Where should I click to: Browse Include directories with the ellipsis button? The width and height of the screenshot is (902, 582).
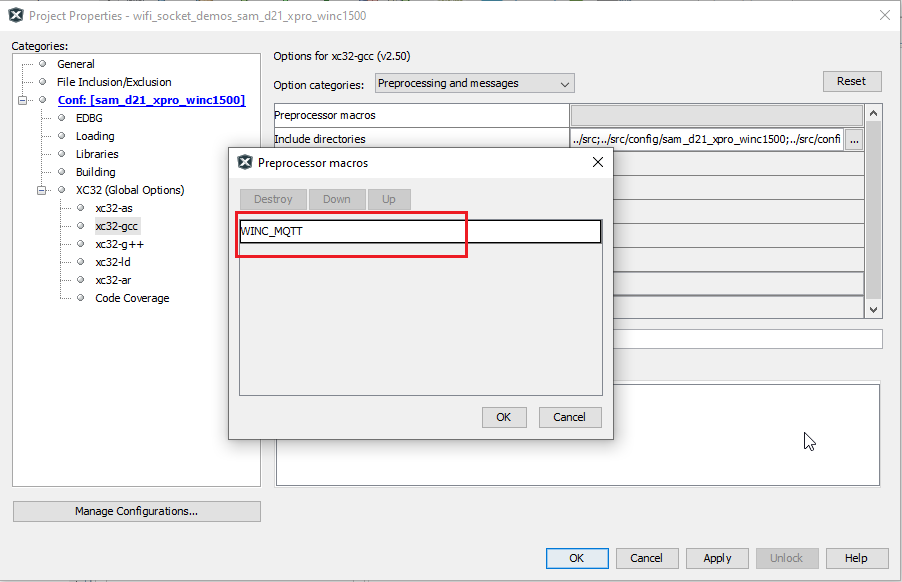(854, 141)
